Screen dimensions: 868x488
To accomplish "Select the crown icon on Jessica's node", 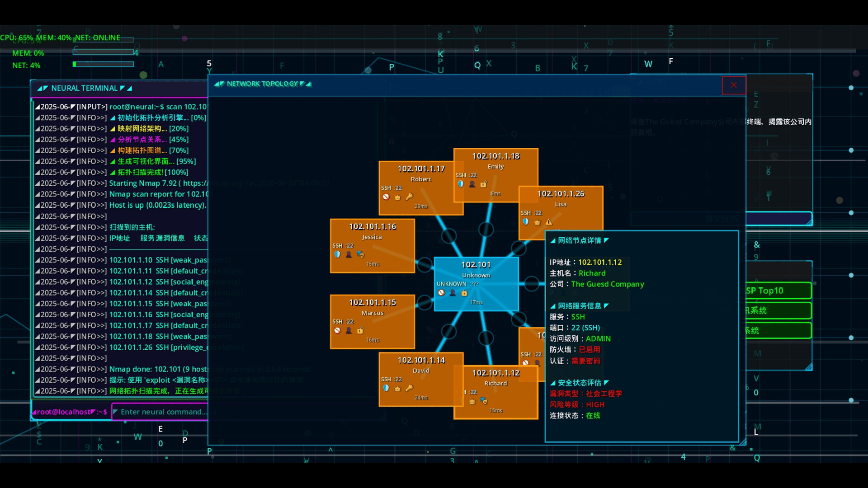I will [360, 254].
